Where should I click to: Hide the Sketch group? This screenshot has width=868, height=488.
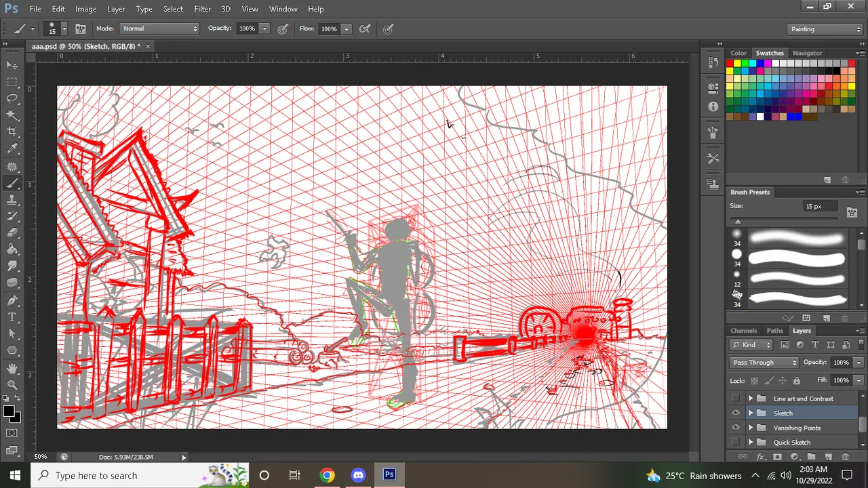pyautogui.click(x=736, y=413)
